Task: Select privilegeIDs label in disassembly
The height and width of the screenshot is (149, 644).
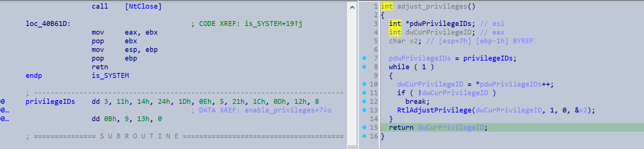Action: point(50,102)
